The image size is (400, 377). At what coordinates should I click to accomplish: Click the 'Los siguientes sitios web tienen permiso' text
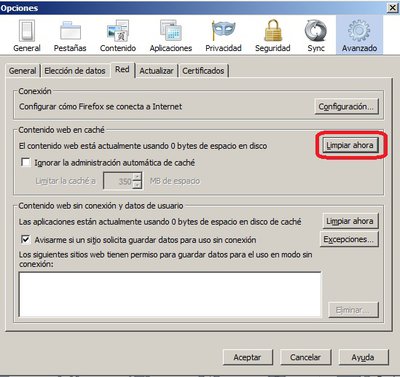165,259
